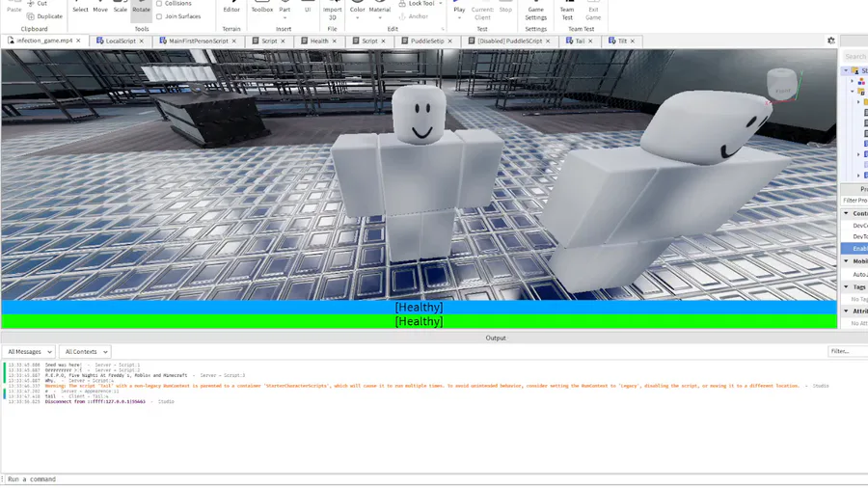Open the UI insert tool
The width and height of the screenshot is (868, 488).
pyautogui.click(x=308, y=8)
